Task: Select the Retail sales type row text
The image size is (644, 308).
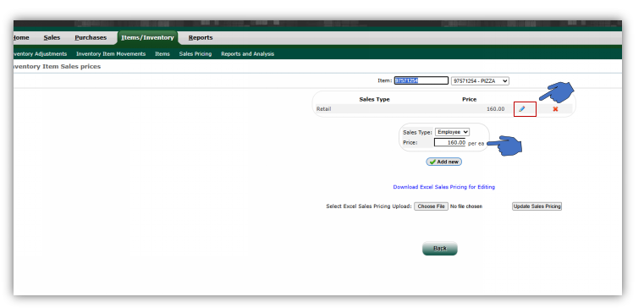Action: [x=323, y=109]
